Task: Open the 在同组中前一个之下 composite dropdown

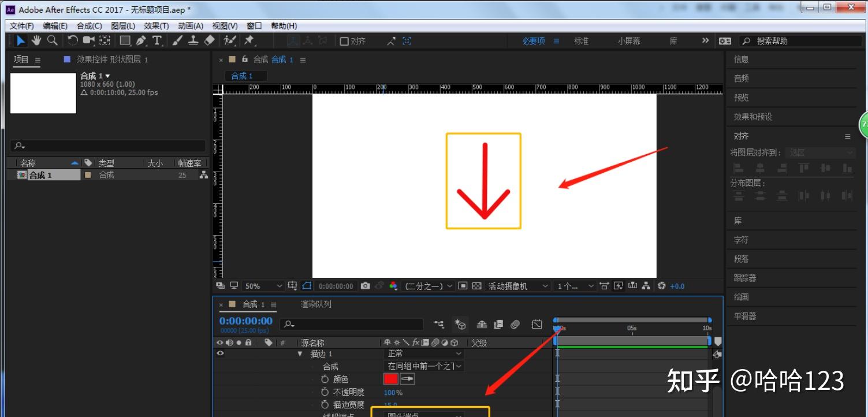Action: coord(424,366)
